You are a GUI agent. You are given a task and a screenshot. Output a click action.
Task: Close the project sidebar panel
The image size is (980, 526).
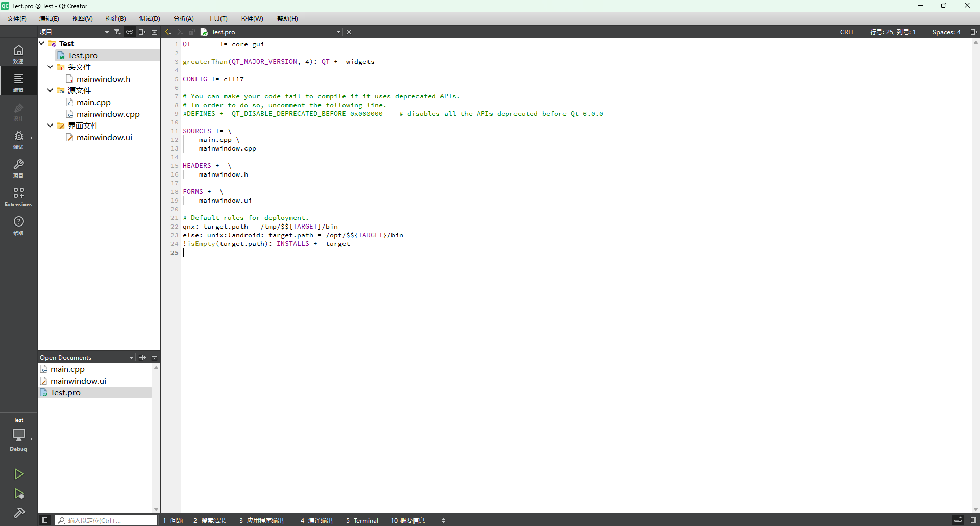click(x=154, y=32)
